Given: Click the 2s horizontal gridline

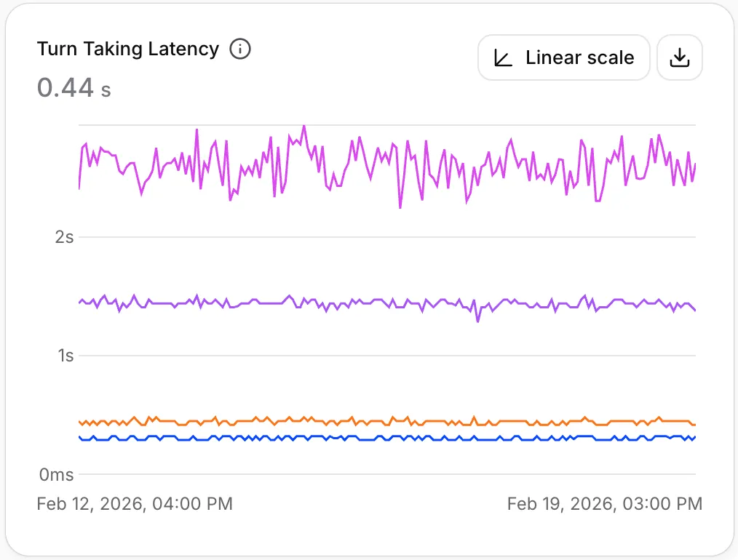Looking at the screenshot, I should tap(387, 237).
